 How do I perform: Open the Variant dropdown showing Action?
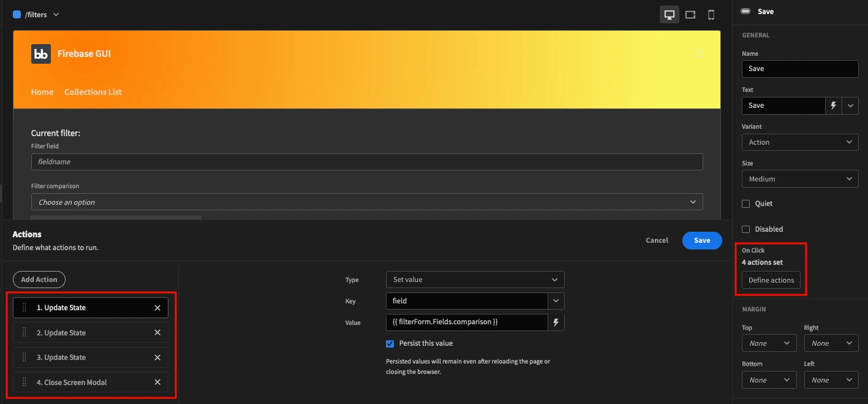click(800, 142)
